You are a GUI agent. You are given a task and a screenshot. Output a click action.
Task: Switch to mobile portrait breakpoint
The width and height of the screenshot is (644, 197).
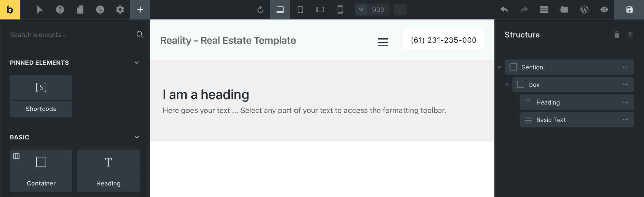point(340,10)
